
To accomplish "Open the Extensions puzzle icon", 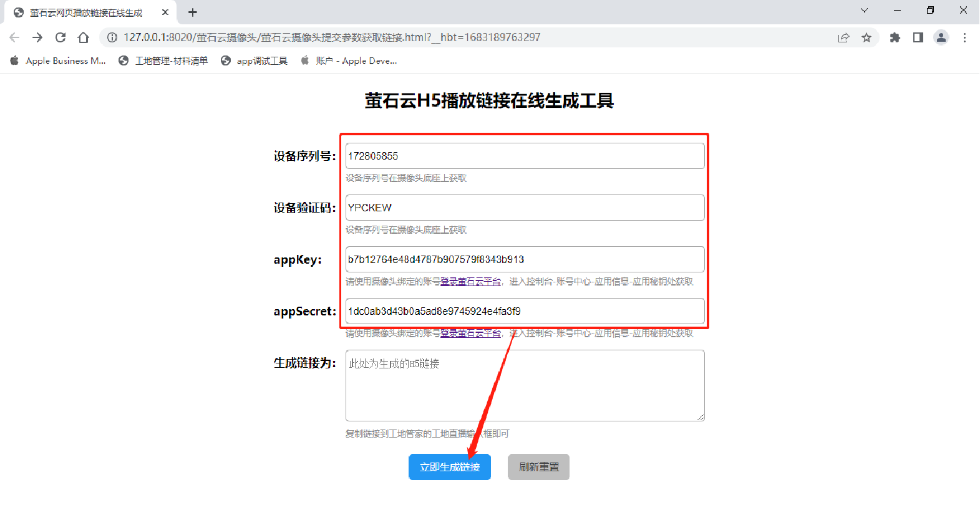I will click(x=895, y=37).
